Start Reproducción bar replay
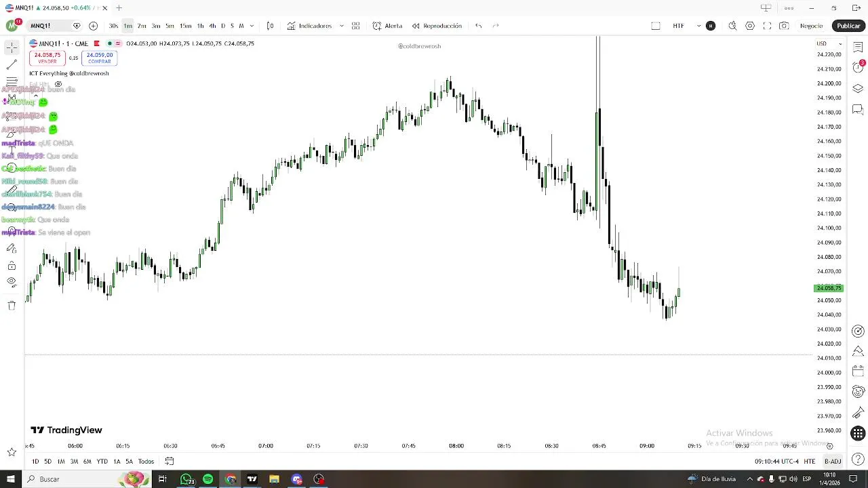Viewport: 868px width, 488px height. pos(436,26)
